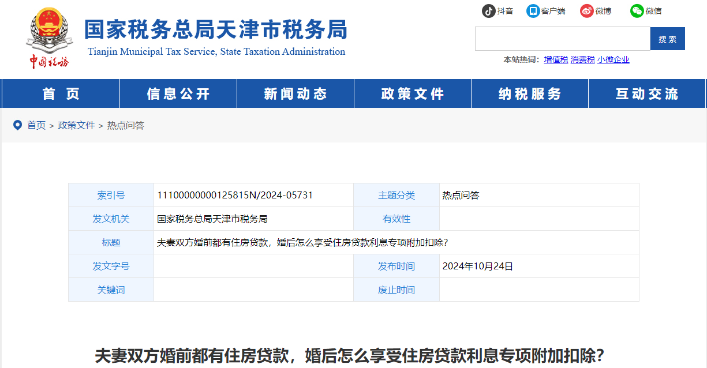This screenshot has height=368, width=707.
Task: Click the national tax emblem logo
Action: pyautogui.click(x=49, y=37)
